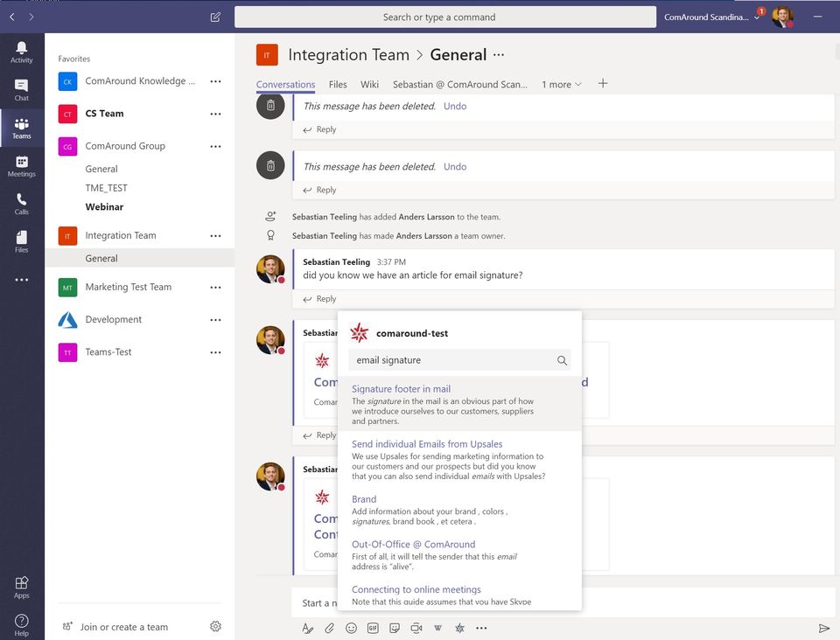Viewport: 840px width, 640px height.
Task: Click the Integration Team name in the channel header
Action: point(348,54)
